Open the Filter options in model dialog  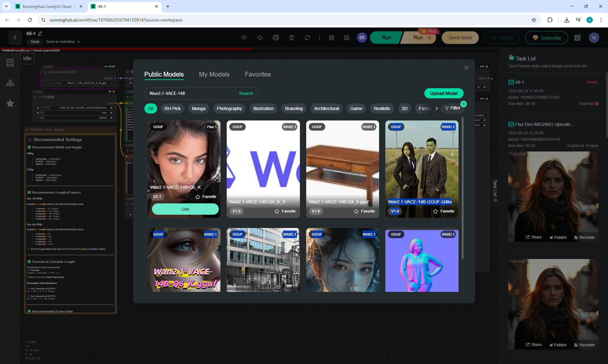coord(452,108)
